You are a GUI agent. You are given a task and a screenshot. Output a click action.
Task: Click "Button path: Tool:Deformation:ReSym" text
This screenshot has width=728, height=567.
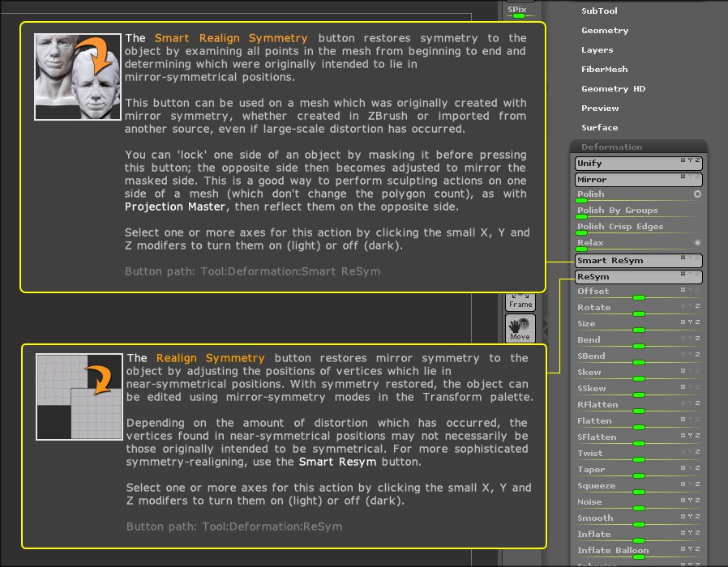click(234, 526)
